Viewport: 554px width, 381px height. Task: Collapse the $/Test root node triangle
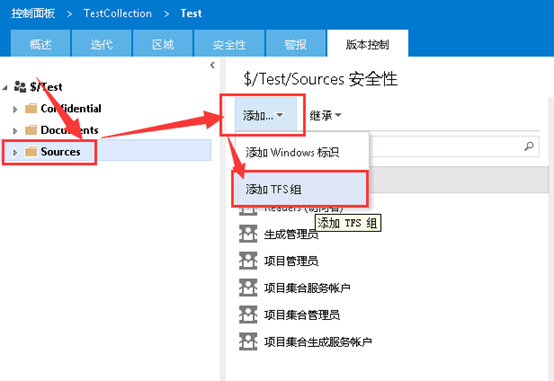pos(5,87)
